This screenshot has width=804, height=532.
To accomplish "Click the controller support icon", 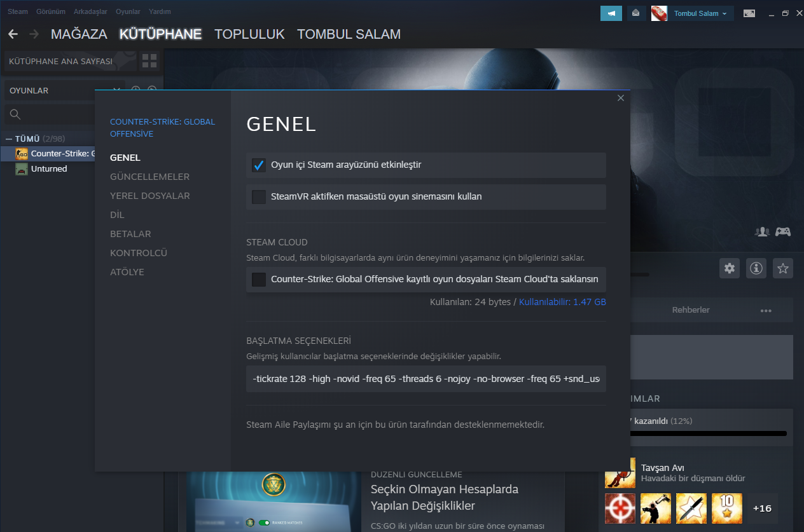I will click(x=783, y=232).
